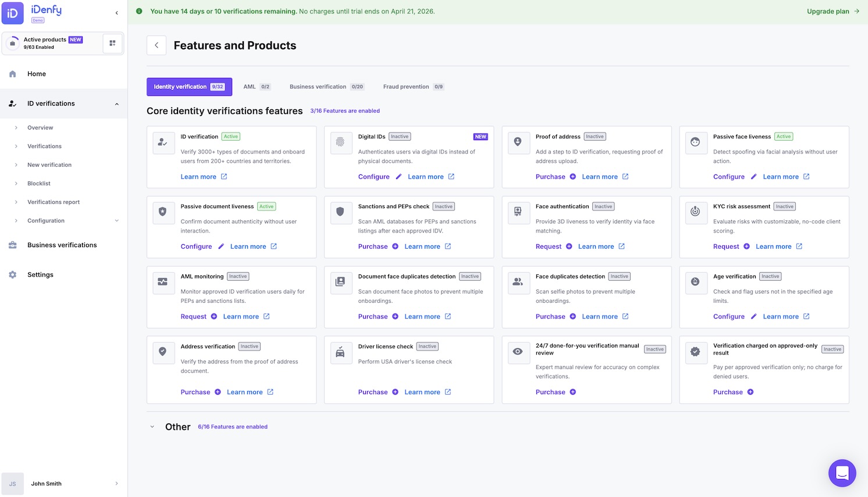Open Blocklist in the sidebar
This screenshot has width=868, height=497.
(x=39, y=184)
